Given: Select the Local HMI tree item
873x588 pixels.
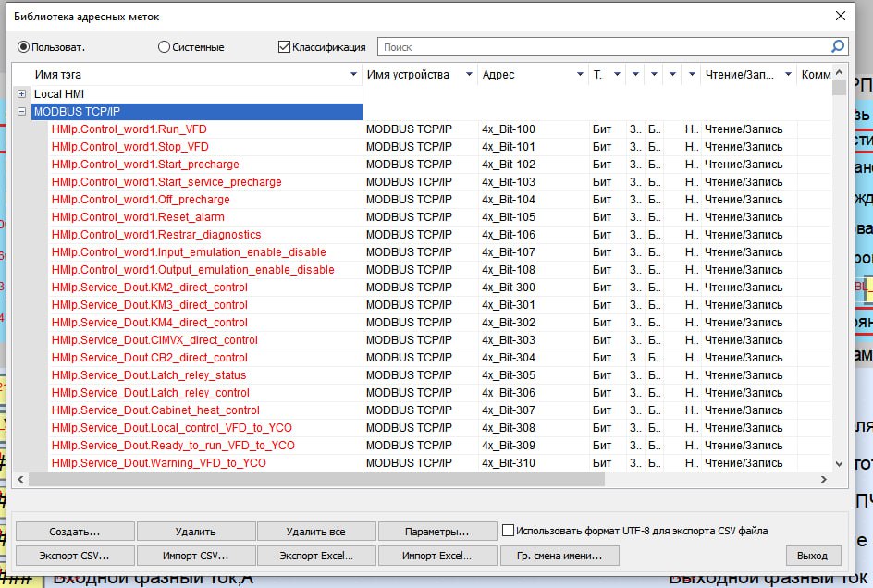Looking at the screenshot, I should click(59, 94).
